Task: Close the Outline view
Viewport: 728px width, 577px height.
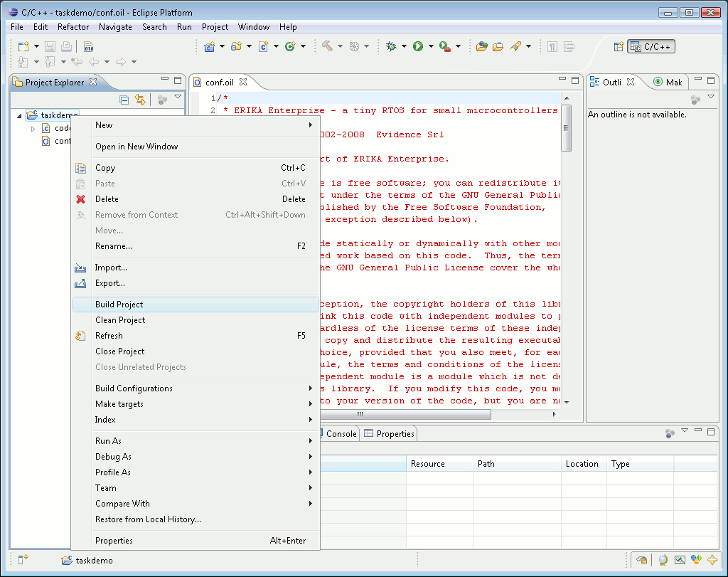Action: click(x=631, y=82)
